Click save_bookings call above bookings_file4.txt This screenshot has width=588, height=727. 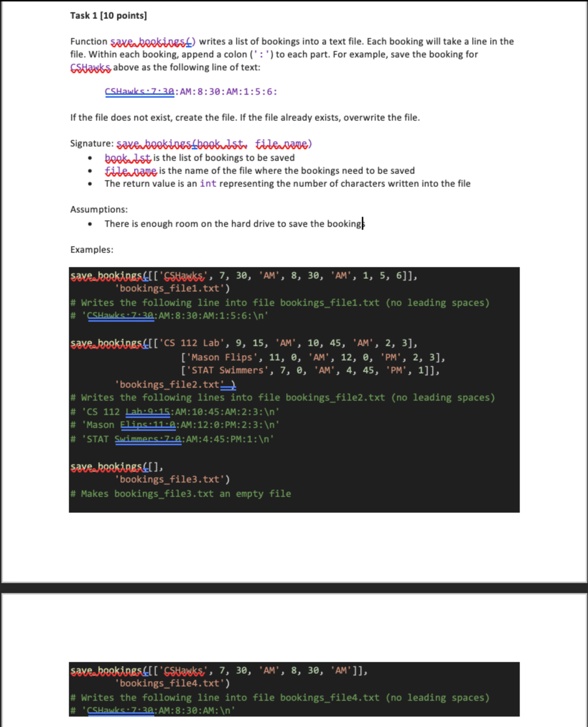108,670
